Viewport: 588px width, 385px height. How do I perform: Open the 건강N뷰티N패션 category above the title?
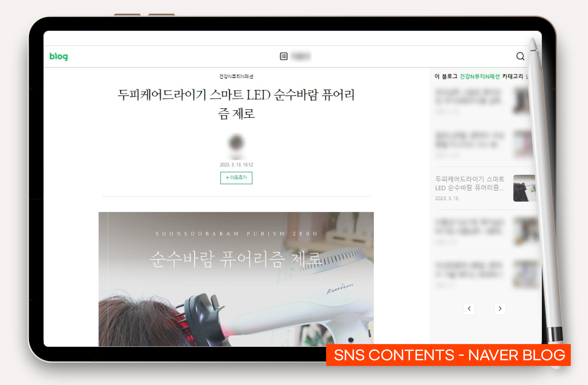[x=236, y=76]
